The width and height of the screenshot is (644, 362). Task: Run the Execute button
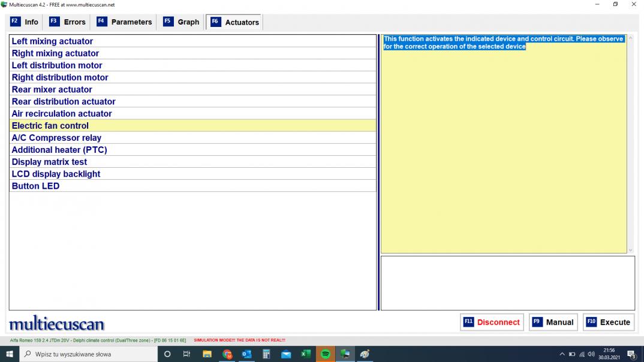608,322
